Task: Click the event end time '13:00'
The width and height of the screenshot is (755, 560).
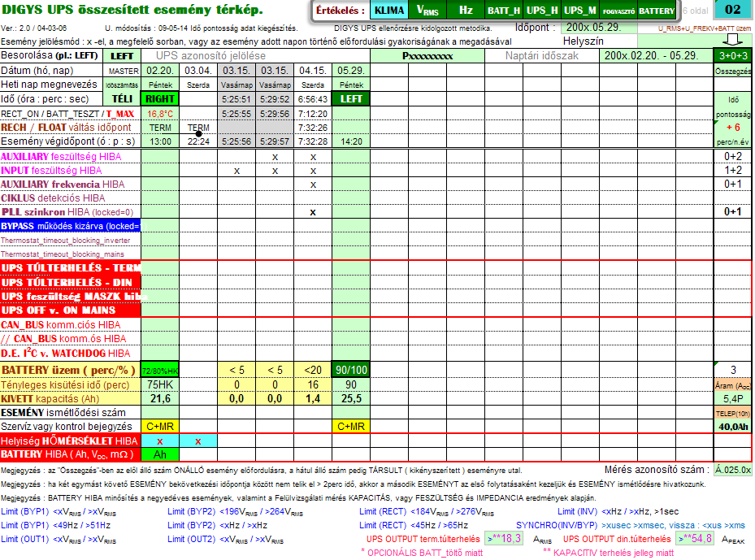Action: 160,141
